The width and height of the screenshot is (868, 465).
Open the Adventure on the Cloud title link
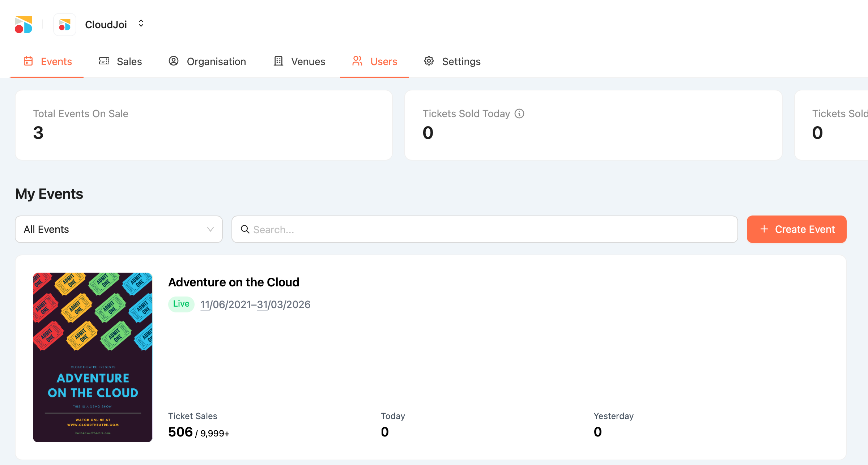click(x=234, y=282)
